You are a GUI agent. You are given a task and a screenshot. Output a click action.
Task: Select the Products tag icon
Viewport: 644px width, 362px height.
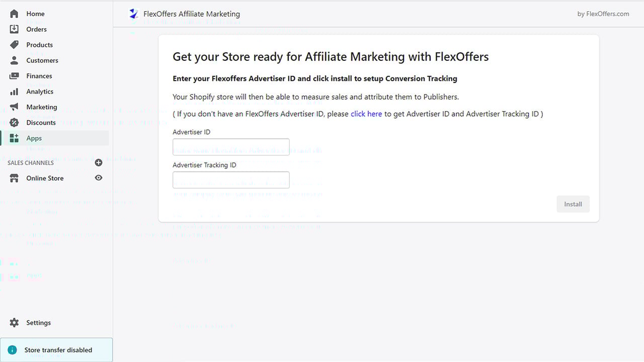tap(14, 45)
